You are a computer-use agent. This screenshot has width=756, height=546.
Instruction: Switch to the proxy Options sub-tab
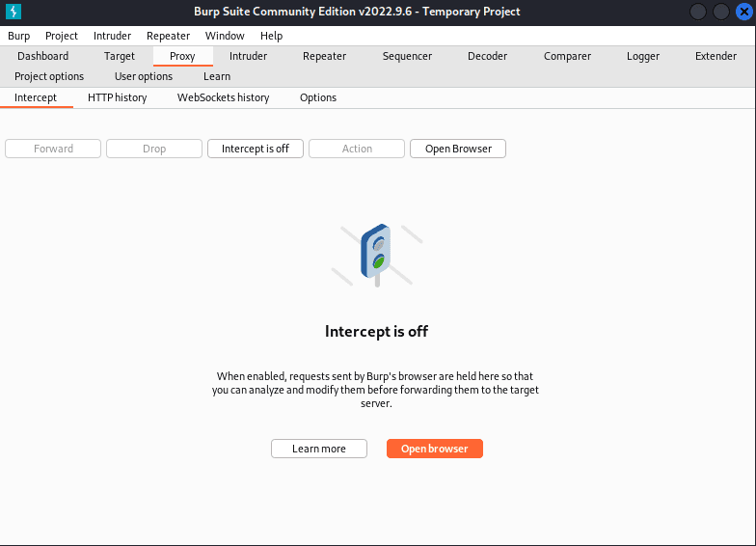(318, 97)
